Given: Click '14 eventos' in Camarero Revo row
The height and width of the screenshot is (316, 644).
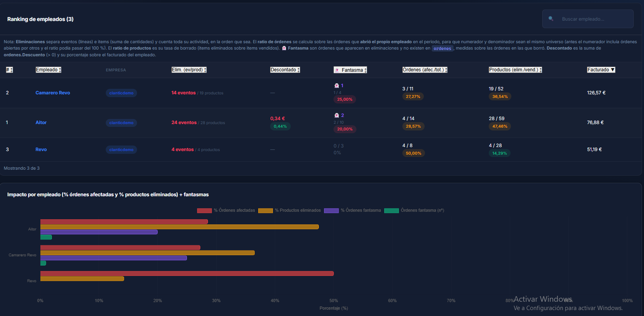Looking at the screenshot, I should pyautogui.click(x=183, y=93).
